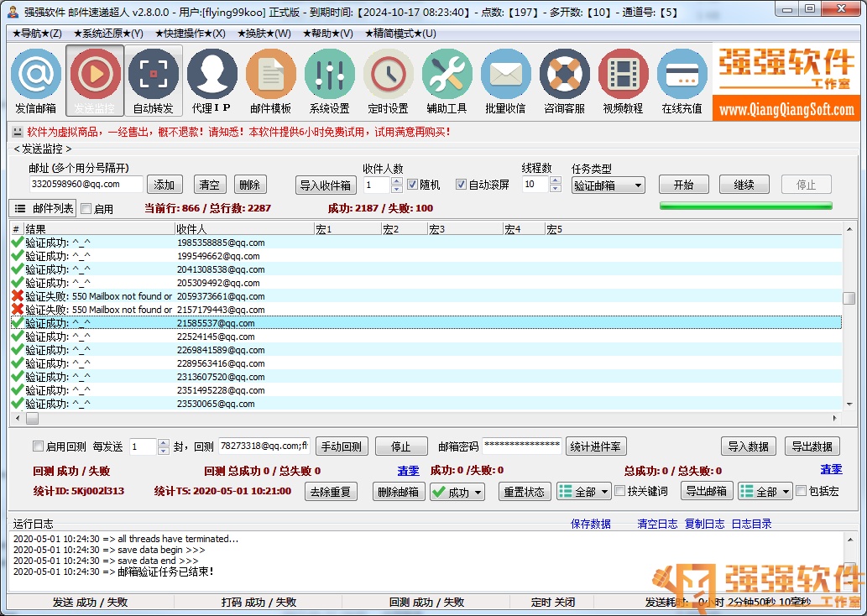
Task: Decrease the 线程数 stepper value
Action: point(556,189)
